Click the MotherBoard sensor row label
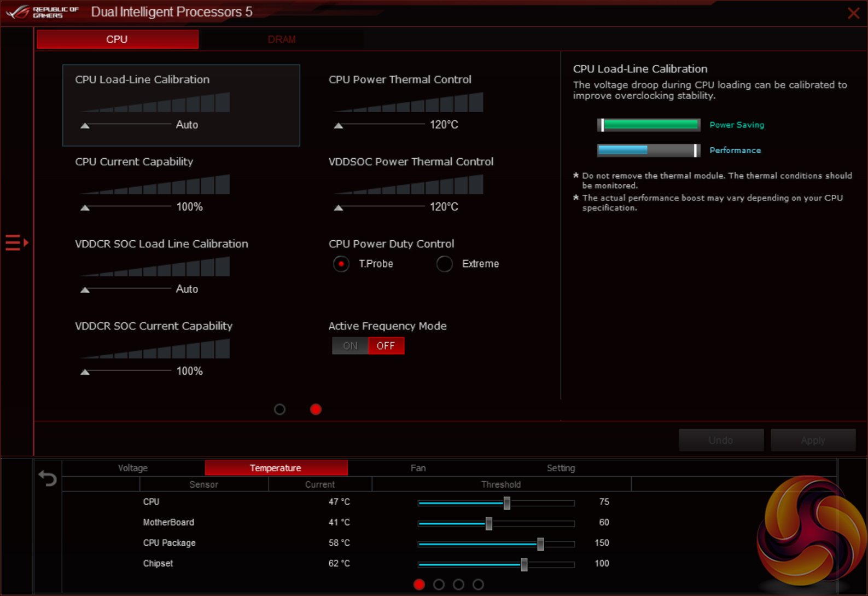 click(168, 523)
